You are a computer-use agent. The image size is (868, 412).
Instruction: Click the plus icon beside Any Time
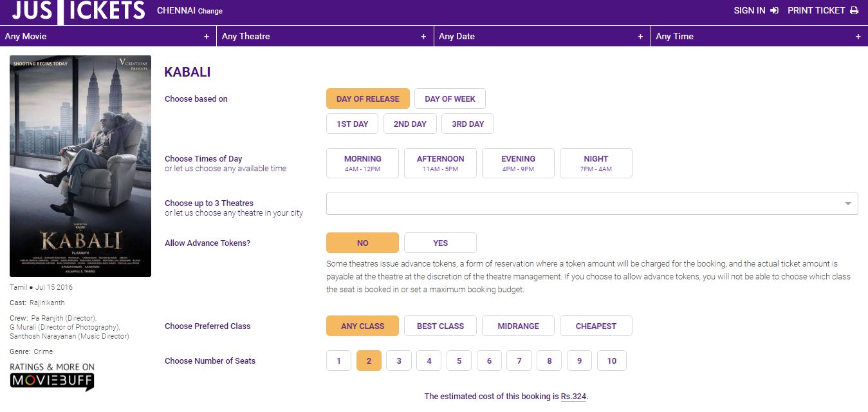tap(858, 37)
